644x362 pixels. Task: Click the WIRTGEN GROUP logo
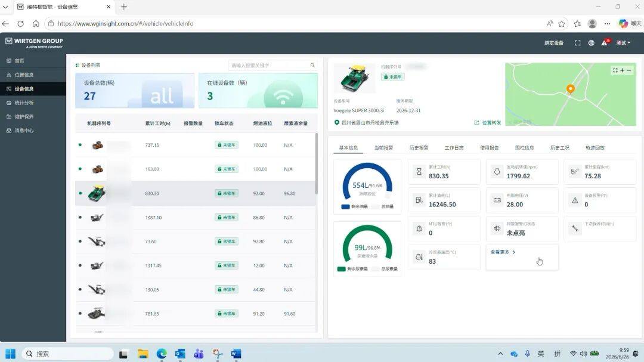[x=34, y=42]
